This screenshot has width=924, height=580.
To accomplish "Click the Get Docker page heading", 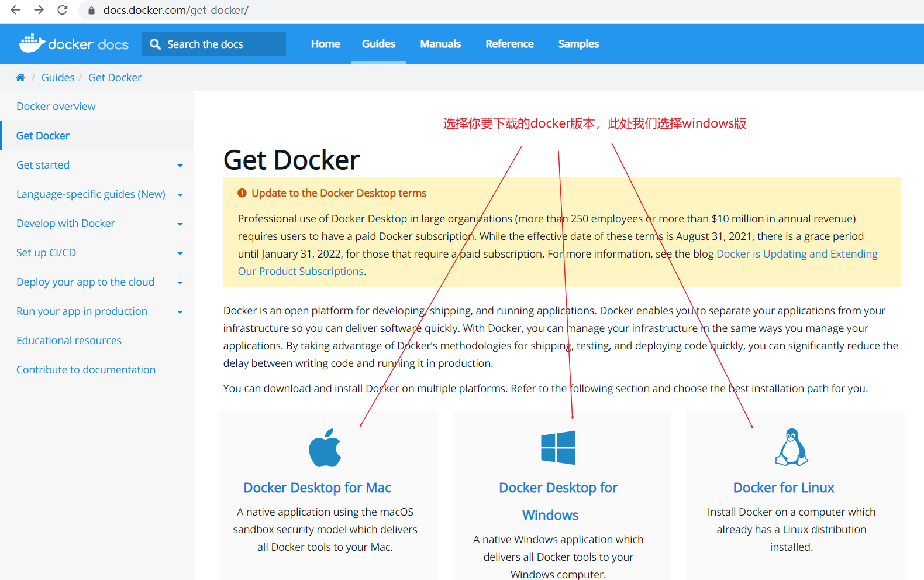I will pos(292,160).
